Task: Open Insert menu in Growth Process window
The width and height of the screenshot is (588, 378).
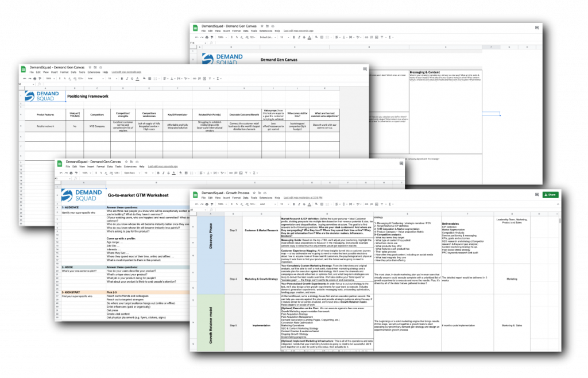Action: (x=226, y=198)
